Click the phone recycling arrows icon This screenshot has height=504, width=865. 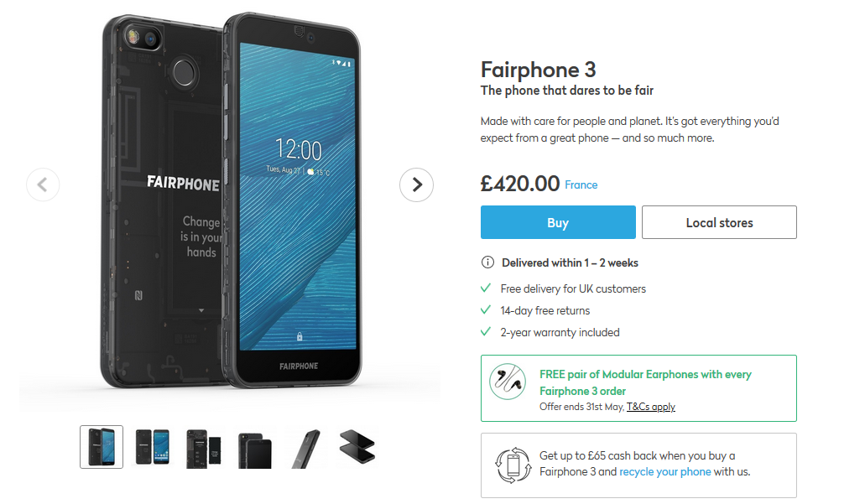click(513, 465)
